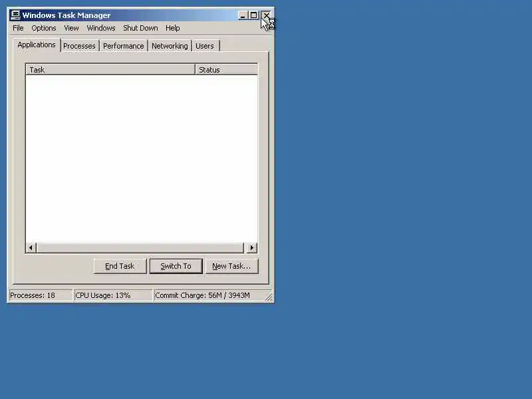Click the End Task button
Viewport: 532px width, 399px height.
click(x=120, y=266)
